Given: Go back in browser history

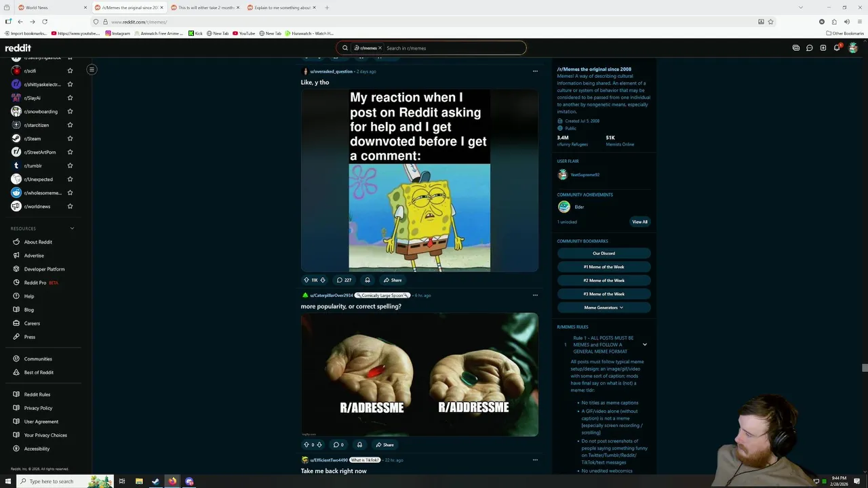Looking at the screenshot, I should click(20, 22).
